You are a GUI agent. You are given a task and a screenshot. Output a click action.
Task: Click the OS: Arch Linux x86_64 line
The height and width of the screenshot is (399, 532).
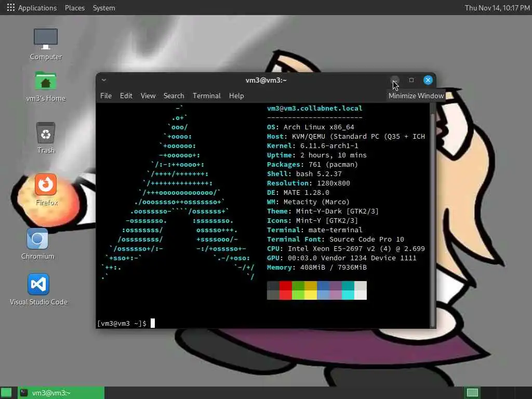point(311,127)
